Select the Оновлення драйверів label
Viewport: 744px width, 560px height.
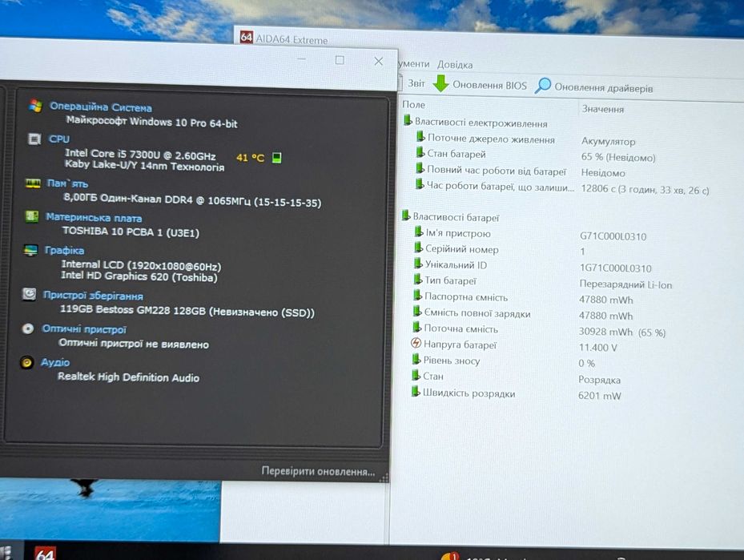pos(604,88)
